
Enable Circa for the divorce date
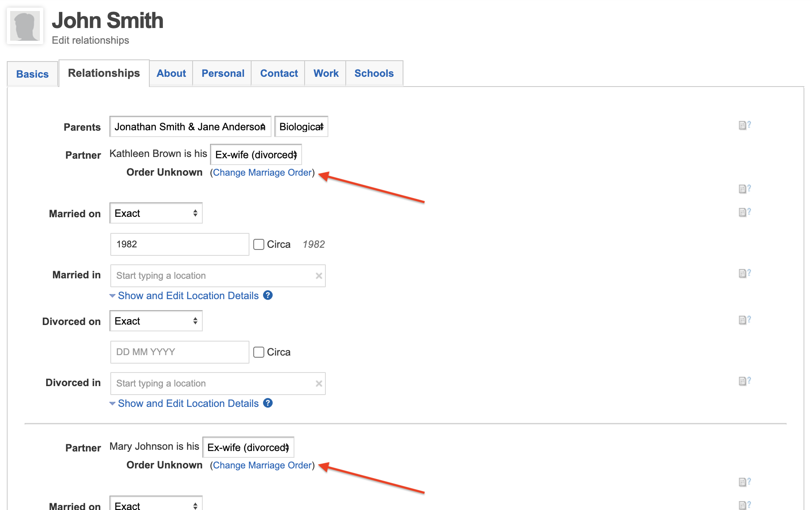pyautogui.click(x=258, y=352)
